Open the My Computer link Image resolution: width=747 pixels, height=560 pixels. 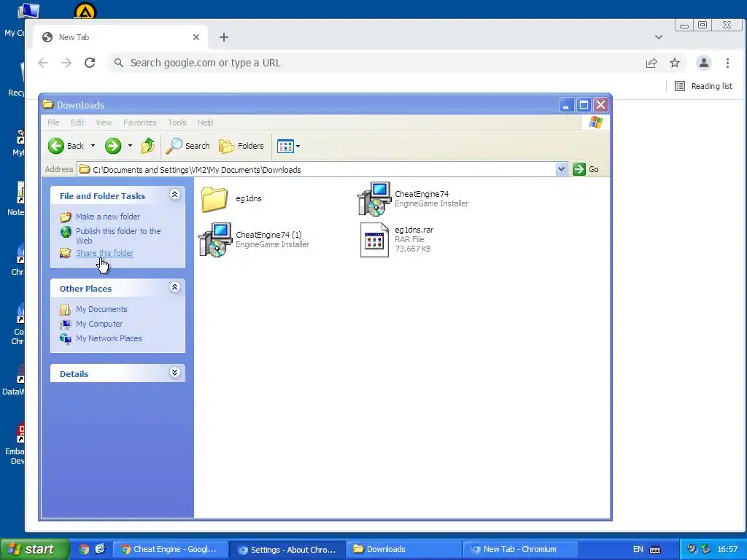[x=99, y=324]
